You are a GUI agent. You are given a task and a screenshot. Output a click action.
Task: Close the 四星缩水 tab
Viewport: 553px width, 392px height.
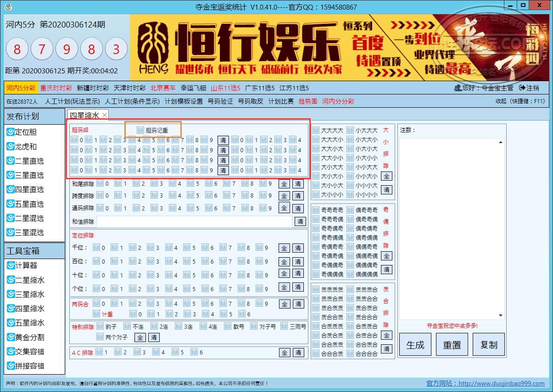point(105,116)
